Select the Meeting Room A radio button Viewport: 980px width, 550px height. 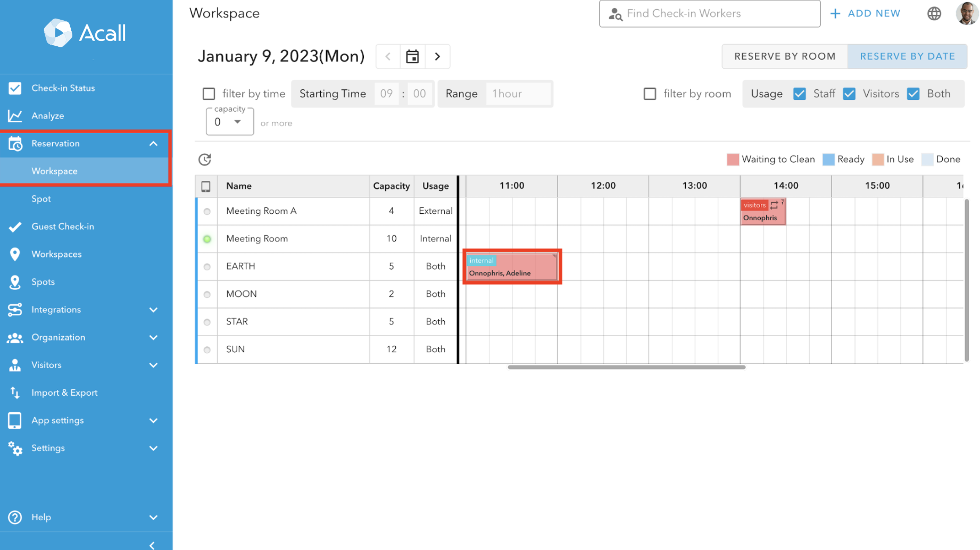207,212
